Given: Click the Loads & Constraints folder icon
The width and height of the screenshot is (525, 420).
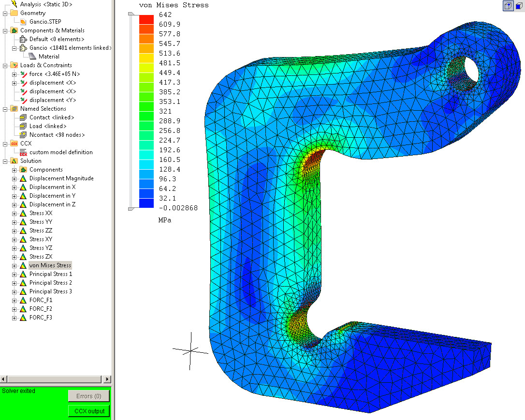Looking at the screenshot, I should coord(14,65).
